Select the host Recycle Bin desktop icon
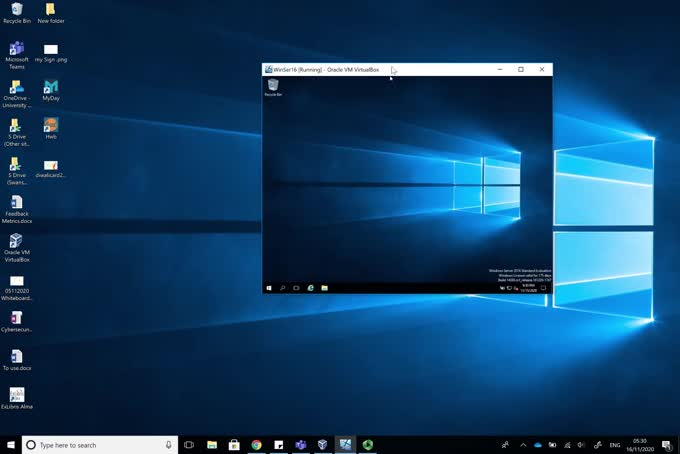680x454 pixels. point(16,11)
